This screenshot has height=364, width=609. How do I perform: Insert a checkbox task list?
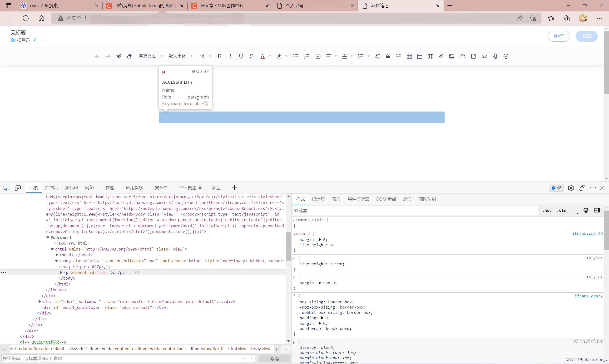pyautogui.click(x=318, y=56)
